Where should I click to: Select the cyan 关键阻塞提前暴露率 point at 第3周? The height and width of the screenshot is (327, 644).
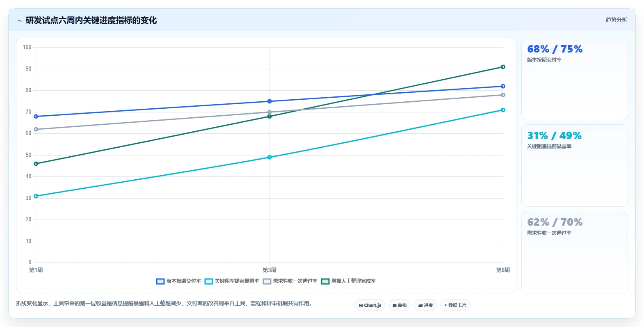click(269, 157)
